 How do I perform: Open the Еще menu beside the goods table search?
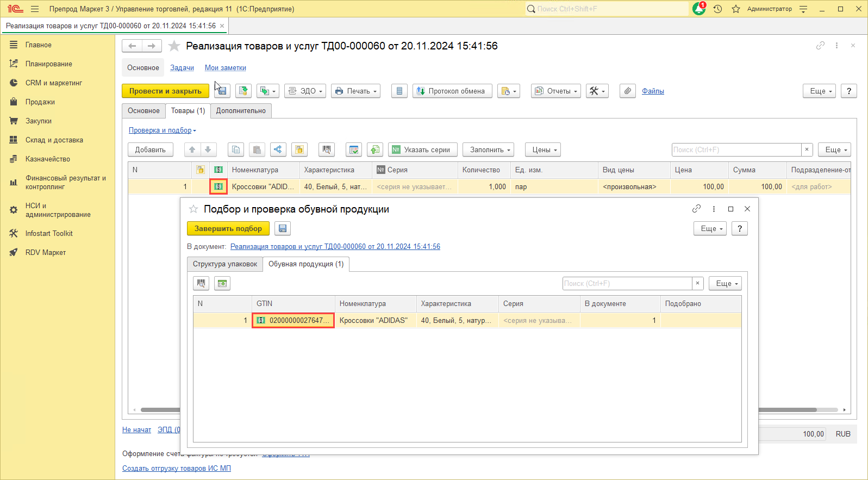(835, 150)
